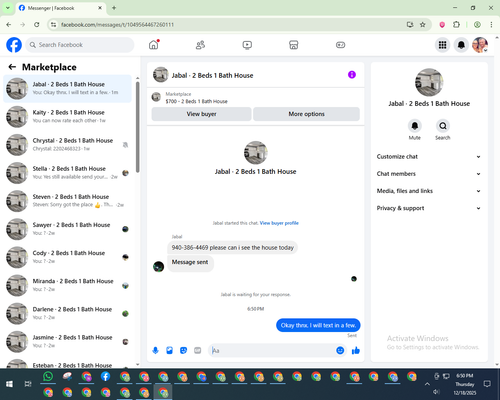Click the conversation list scrollbar
The width and height of the screenshot is (500, 400).
pyautogui.click(x=138, y=127)
